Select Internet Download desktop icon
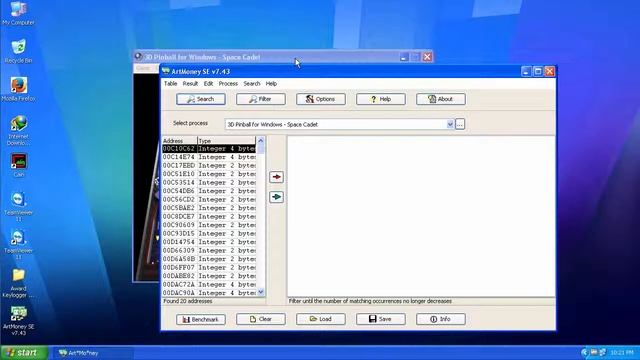The height and width of the screenshot is (360, 640). (x=18, y=130)
